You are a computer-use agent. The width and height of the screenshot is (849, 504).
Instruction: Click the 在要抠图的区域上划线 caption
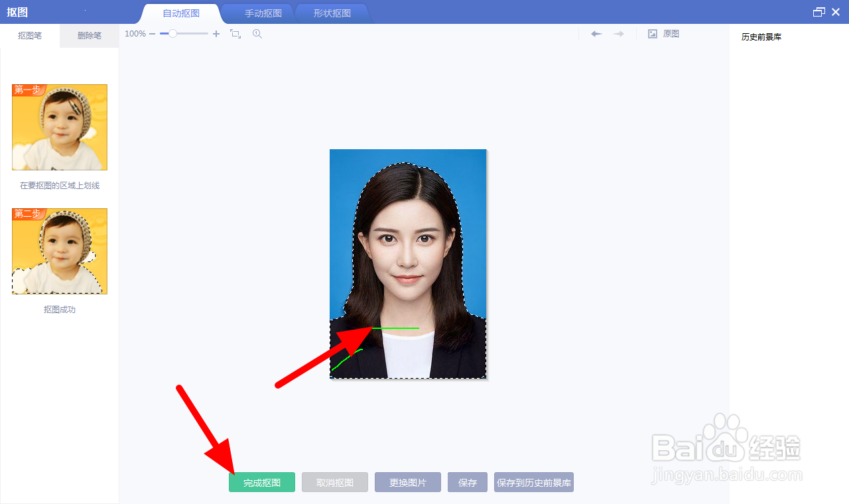60,186
